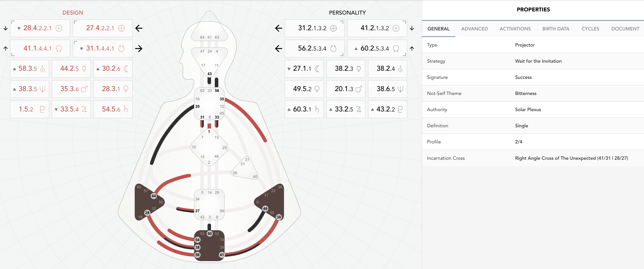Click the North Node symbol beside Personality 60.2.5.3.4
This screenshot has height=269, width=644.
[396, 48]
